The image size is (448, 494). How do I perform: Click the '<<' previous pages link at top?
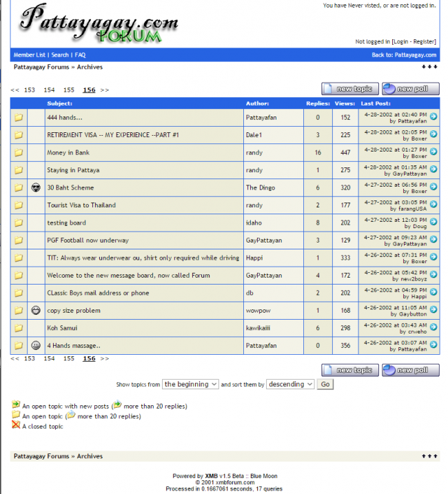pos(14,90)
